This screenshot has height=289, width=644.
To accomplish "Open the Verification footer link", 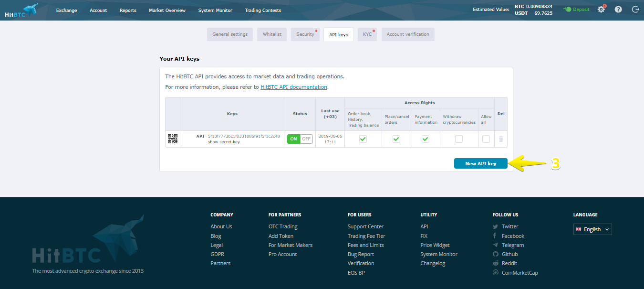I will coord(361,263).
